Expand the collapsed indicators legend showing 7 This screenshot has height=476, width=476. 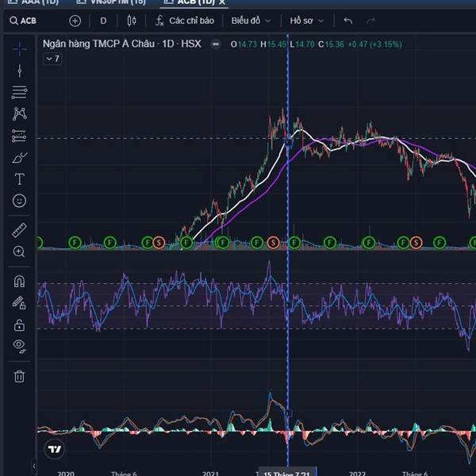point(53,59)
